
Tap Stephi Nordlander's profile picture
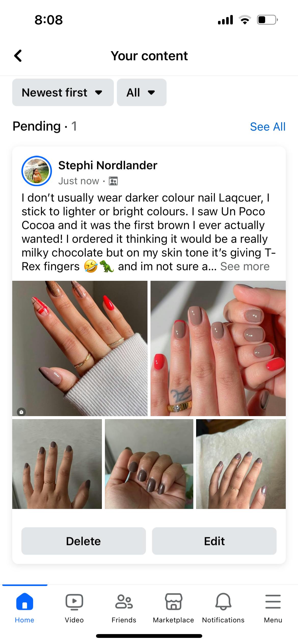37,171
